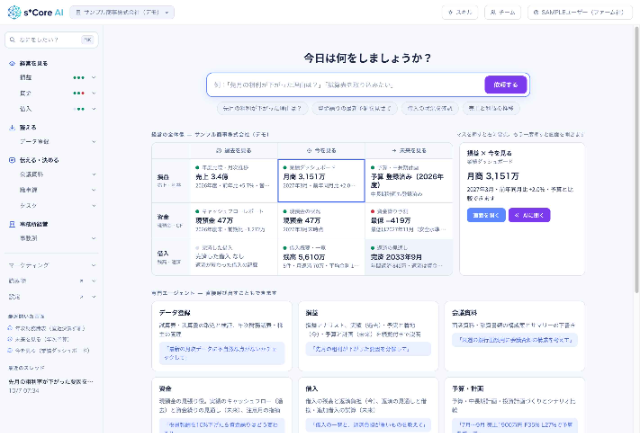Select the 今を見る column header
Viewport: 640px width, 433px height.
click(x=321, y=151)
